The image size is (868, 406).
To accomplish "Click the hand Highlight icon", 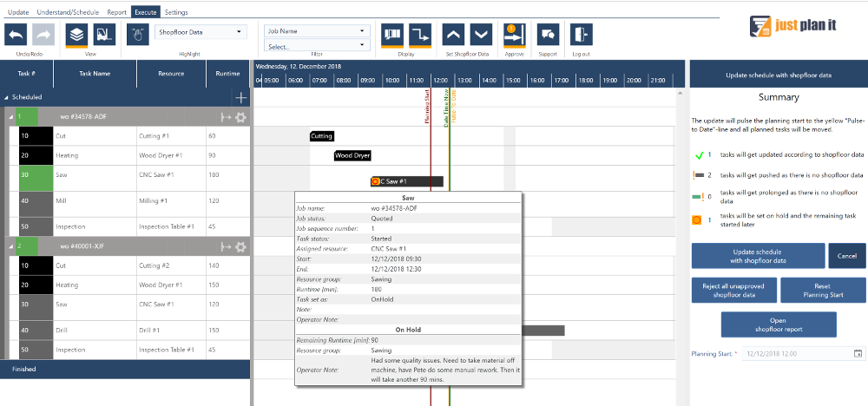I will (138, 35).
